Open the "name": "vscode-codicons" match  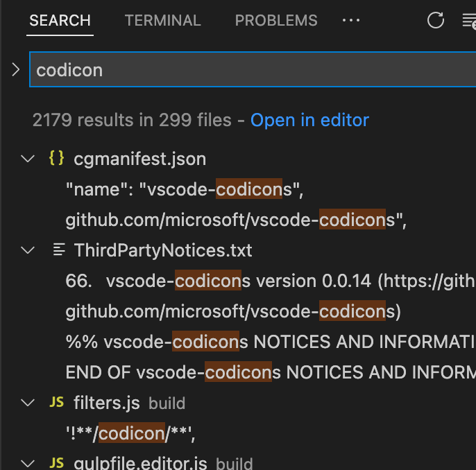point(185,189)
